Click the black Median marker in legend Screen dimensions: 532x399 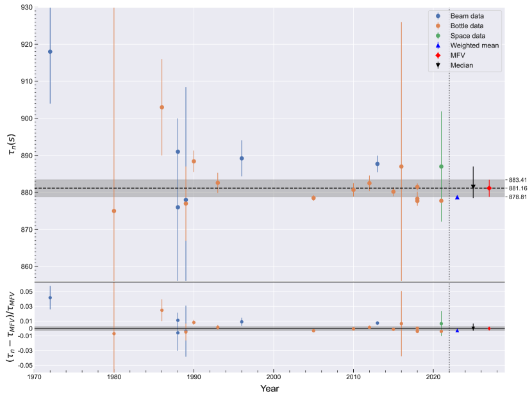point(438,65)
